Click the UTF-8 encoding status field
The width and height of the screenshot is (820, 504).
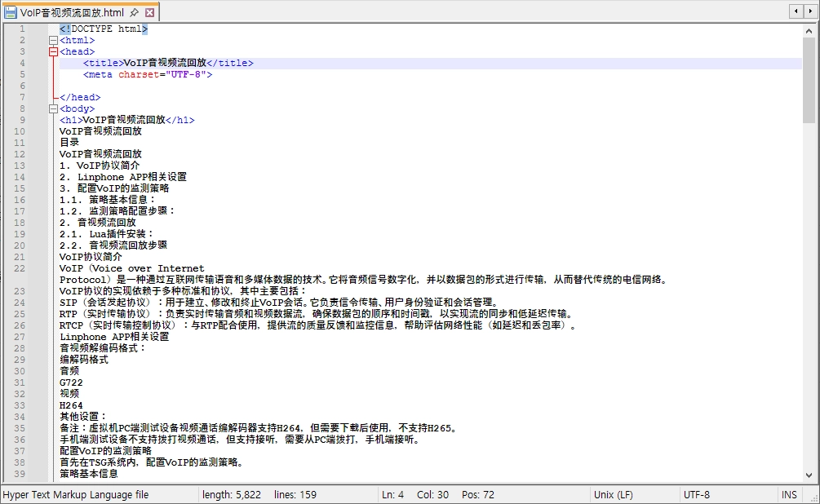[697, 494]
